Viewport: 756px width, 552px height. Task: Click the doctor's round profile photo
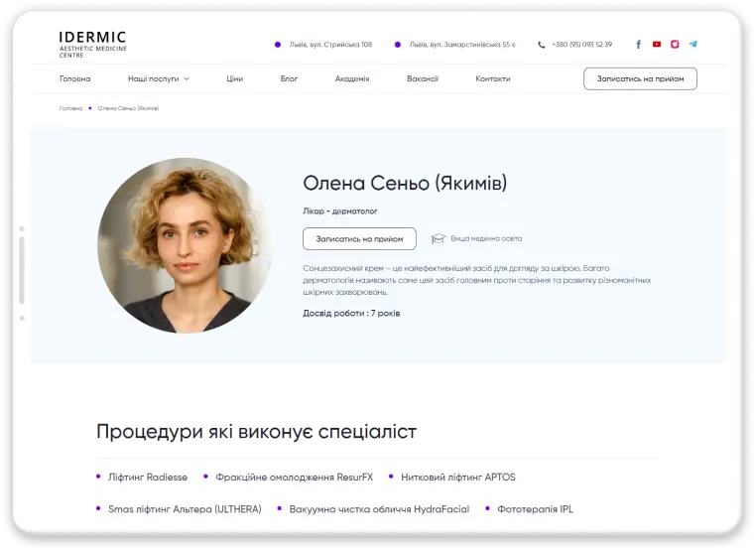(x=185, y=244)
